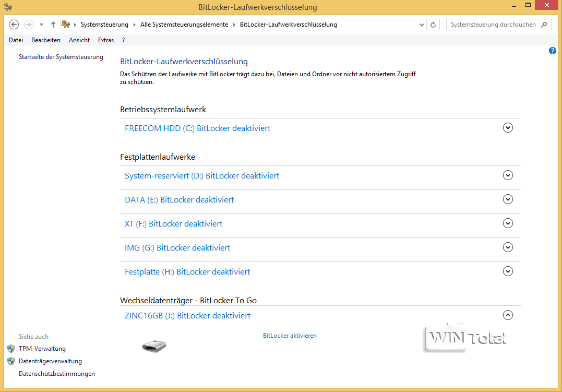Open Datenträgerverwaltung link
562x392 pixels.
pos(50,361)
